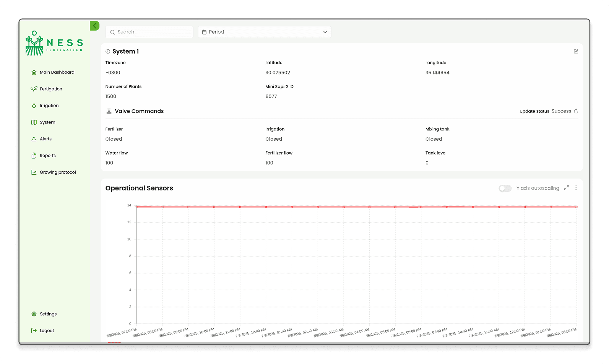The image size is (609, 364).
Task: Click the Success status text
Action: pos(561,111)
